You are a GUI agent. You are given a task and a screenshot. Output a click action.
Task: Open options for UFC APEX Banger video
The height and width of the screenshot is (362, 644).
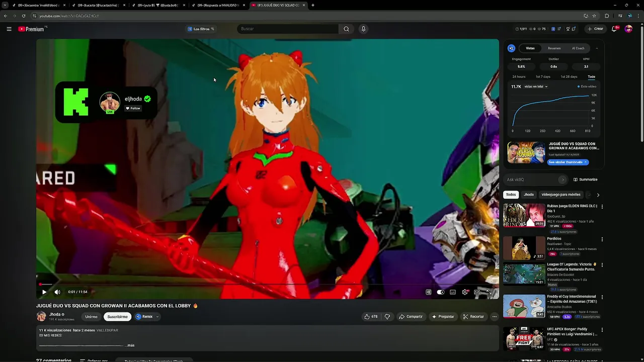coord(602,330)
